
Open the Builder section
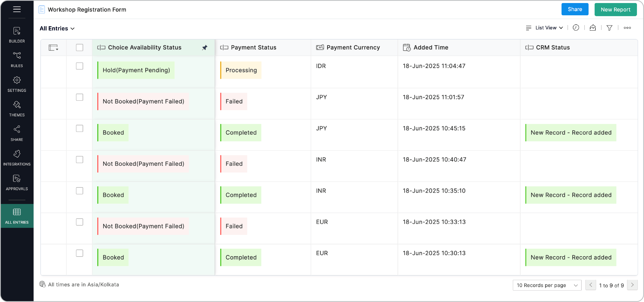[x=17, y=35]
